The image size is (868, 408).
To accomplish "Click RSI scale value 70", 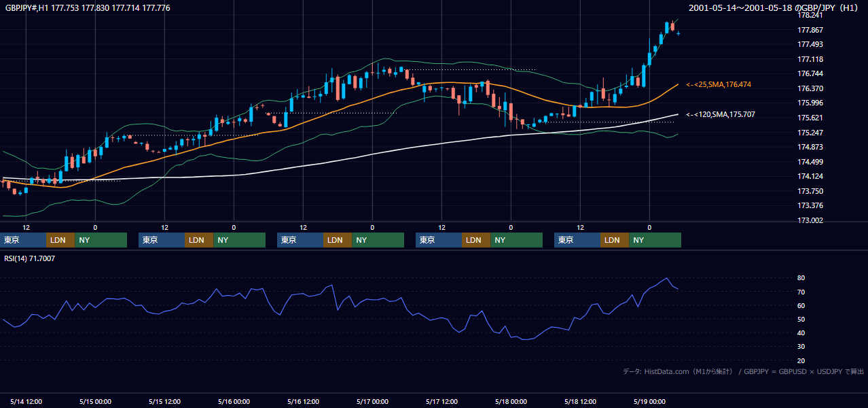I will tap(801, 292).
